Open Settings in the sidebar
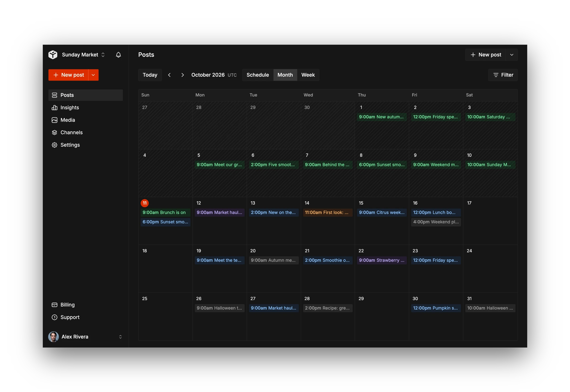Viewport: 570px width, 392px height. point(85,145)
